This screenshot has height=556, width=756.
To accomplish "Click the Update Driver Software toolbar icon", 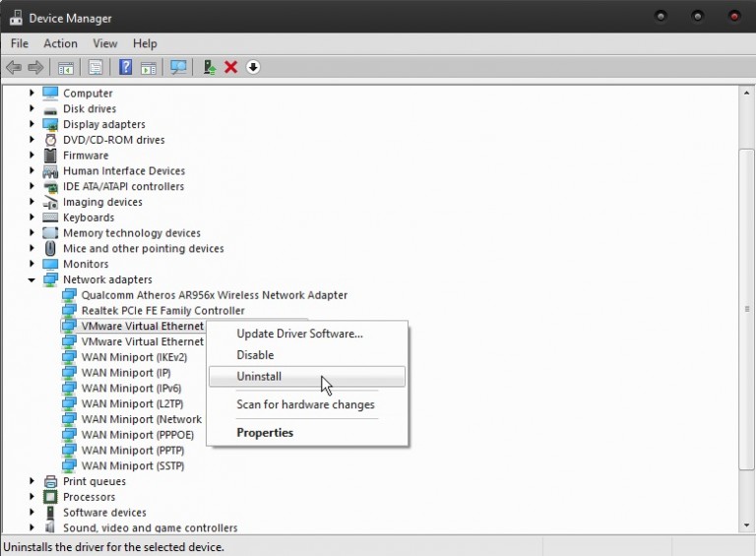I will tap(209, 67).
